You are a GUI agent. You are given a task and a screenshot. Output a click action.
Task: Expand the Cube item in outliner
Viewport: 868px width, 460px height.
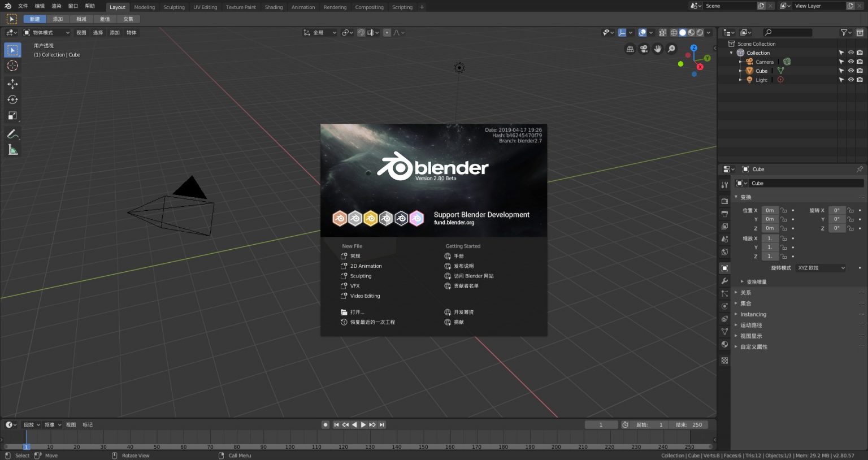click(740, 71)
